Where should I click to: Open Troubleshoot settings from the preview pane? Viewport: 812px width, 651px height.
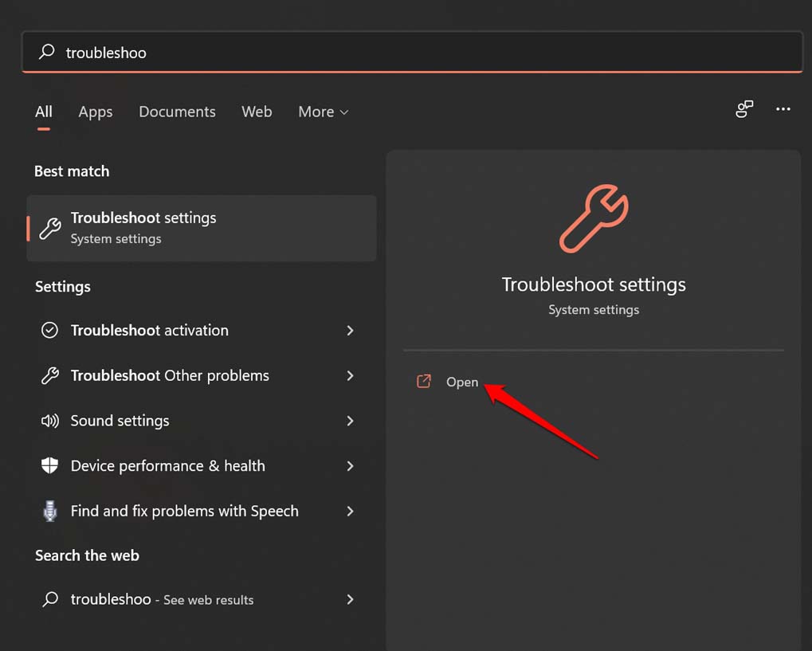[x=462, y=382]
